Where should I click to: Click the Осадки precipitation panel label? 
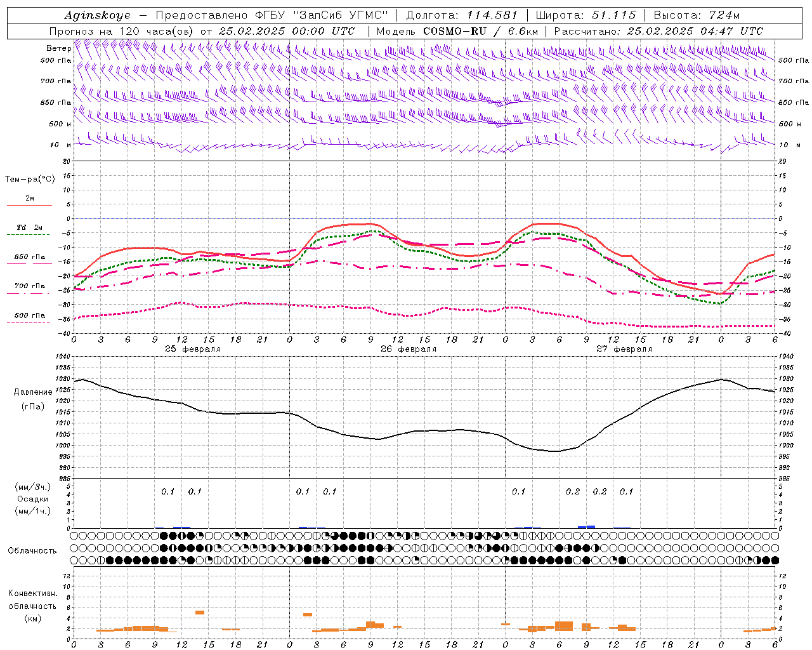(32, 499)
